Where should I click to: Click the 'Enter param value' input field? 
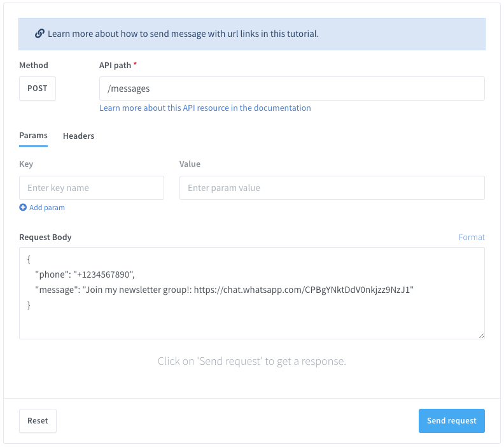click(332, 188)
